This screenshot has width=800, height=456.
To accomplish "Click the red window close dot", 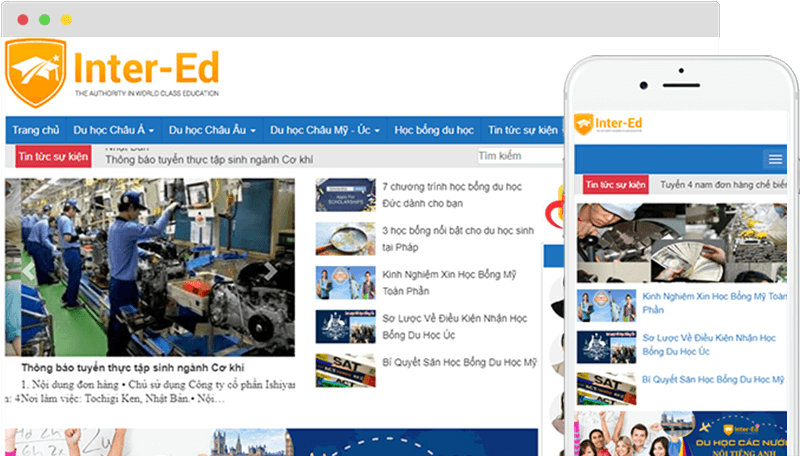I will tap(22, 19).
